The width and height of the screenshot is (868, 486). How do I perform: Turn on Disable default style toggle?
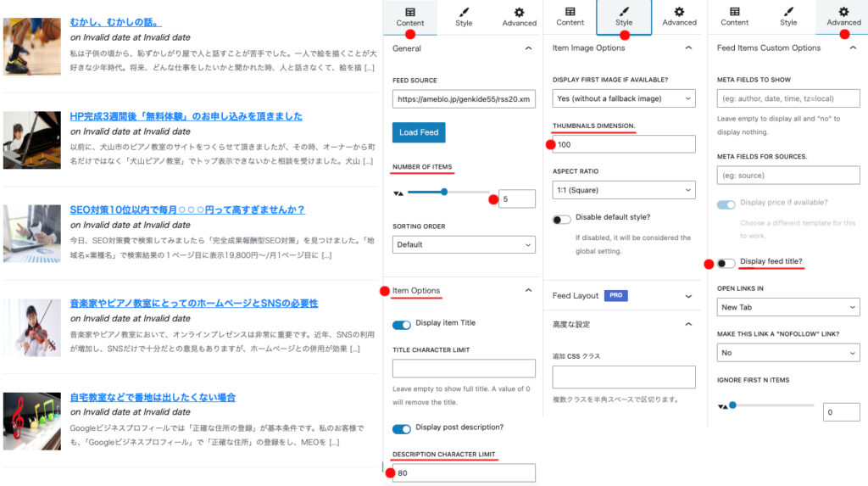[561, 220]
